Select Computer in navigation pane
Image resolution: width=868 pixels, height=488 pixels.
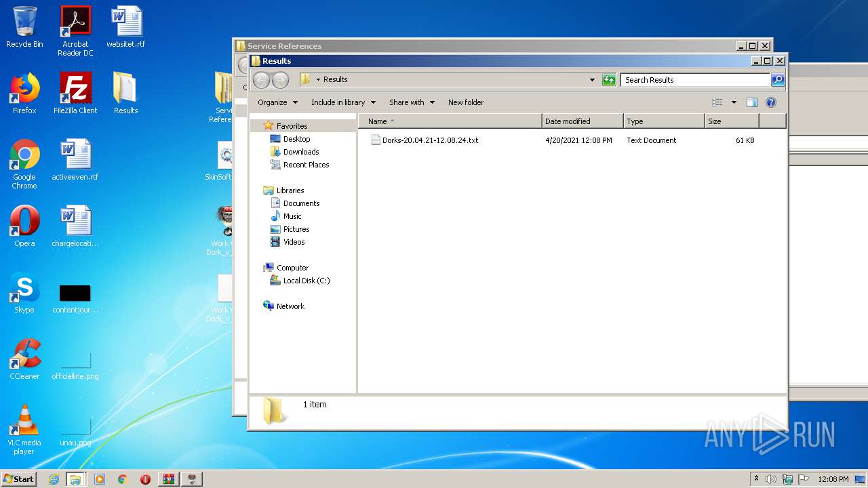pyautogui.click(x=292, y=268)
